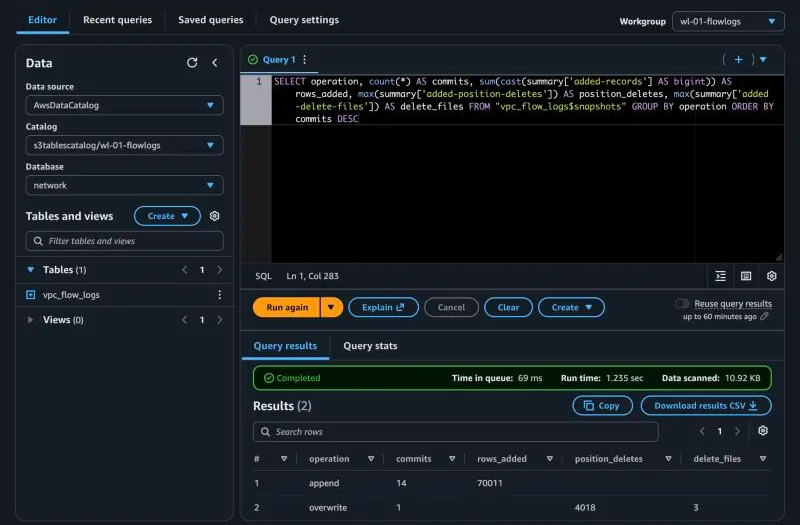Format the SQL query with indent icon
The image size is (800, 525).
point(720,276)
